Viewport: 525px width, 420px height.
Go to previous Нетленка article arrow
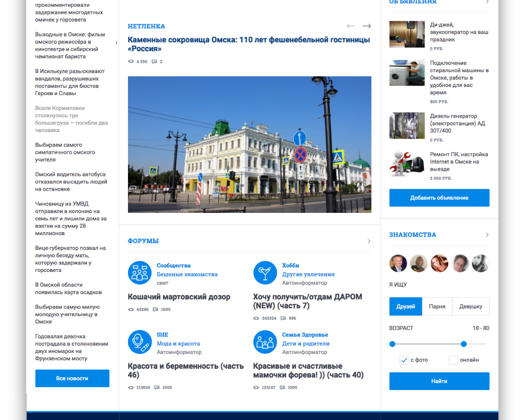coord(351,26)
